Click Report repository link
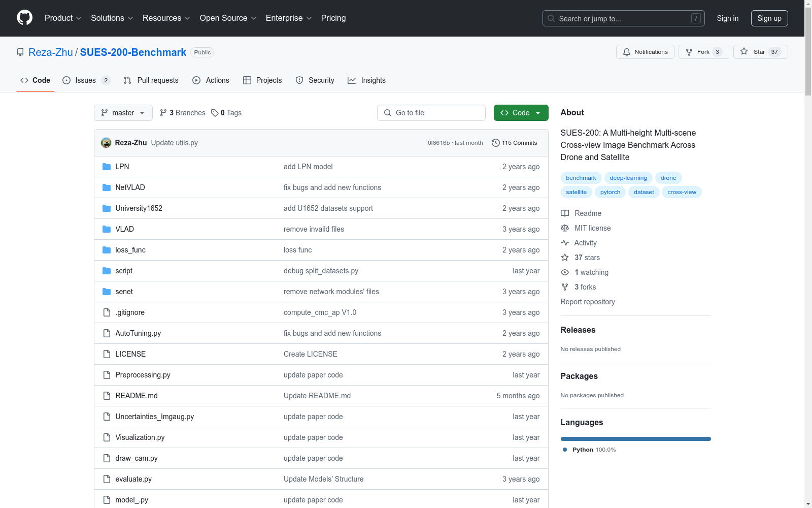The image size is (812, 508). 588,302
